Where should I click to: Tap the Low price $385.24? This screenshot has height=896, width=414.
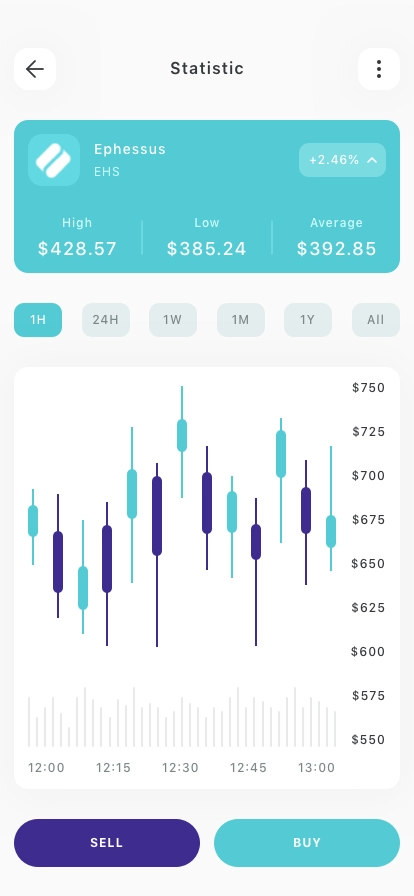coord(206,249)
